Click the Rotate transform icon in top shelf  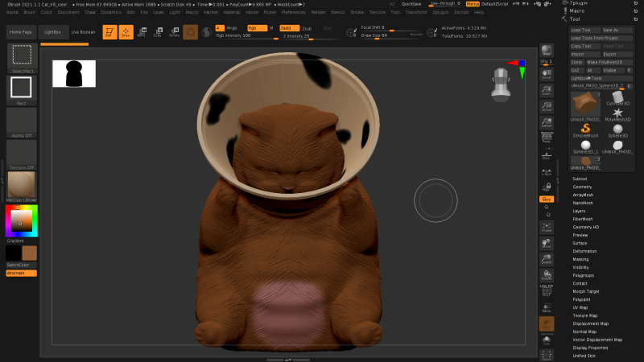(x=174, y=31)
